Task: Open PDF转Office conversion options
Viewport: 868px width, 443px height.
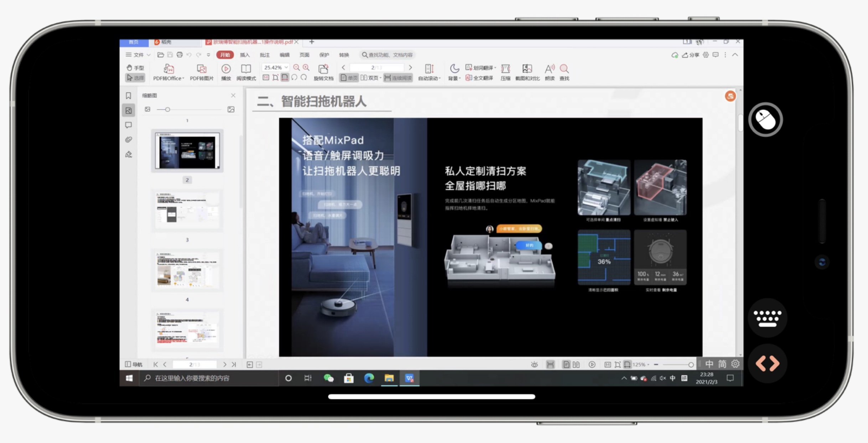Action: tap(169, 72)
